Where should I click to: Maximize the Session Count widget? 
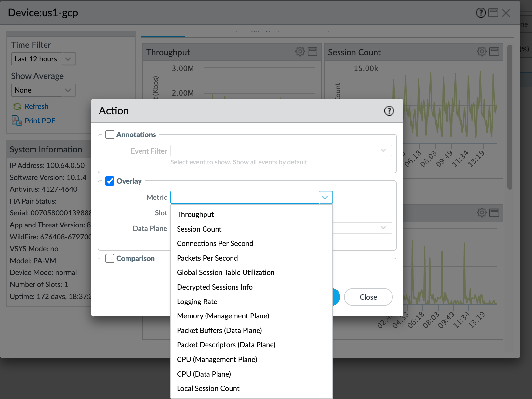494,52
